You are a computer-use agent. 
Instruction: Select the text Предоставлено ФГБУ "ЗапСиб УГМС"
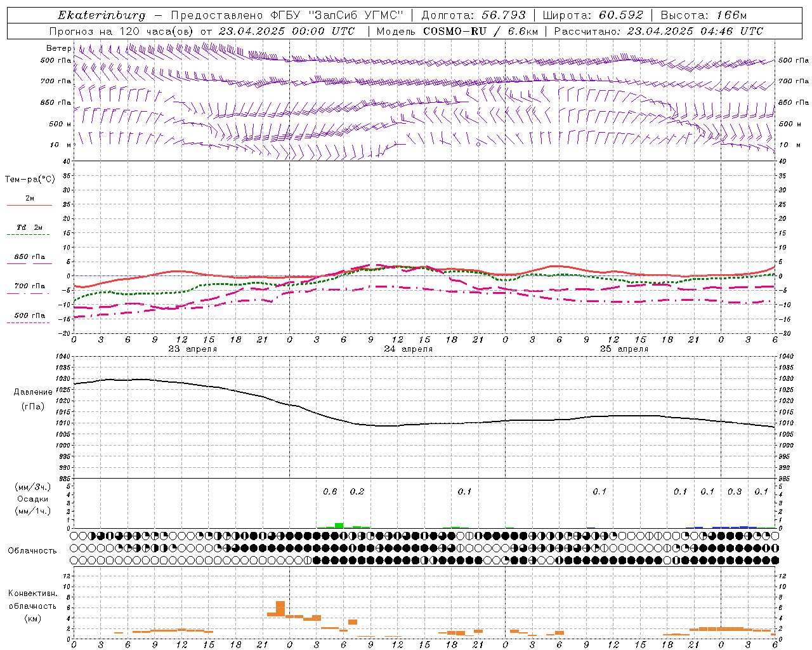coord(288,15)
